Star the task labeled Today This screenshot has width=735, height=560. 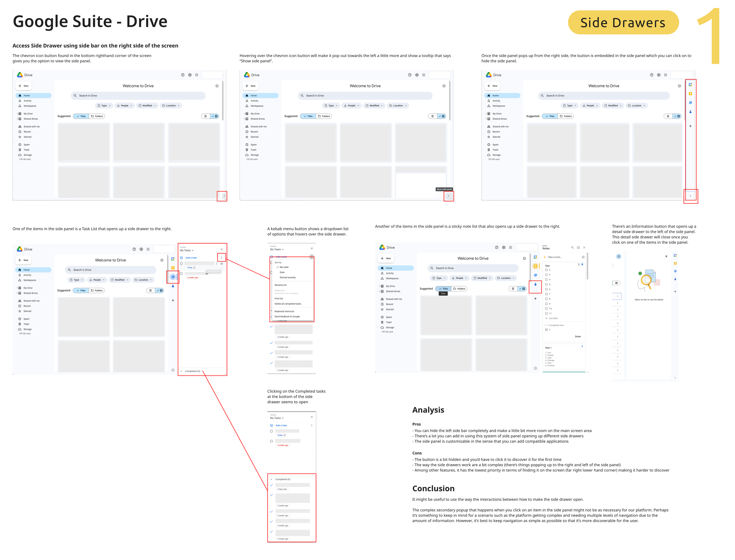click(221, 263)
